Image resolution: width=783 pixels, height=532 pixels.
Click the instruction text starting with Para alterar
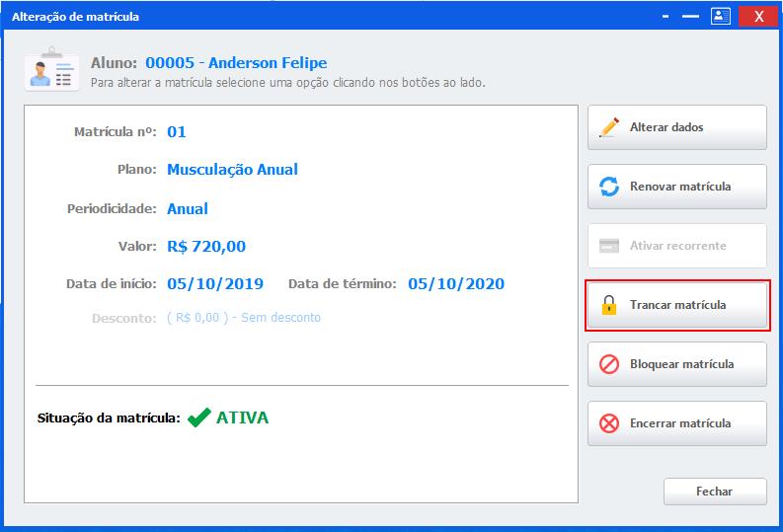point(287,83)
